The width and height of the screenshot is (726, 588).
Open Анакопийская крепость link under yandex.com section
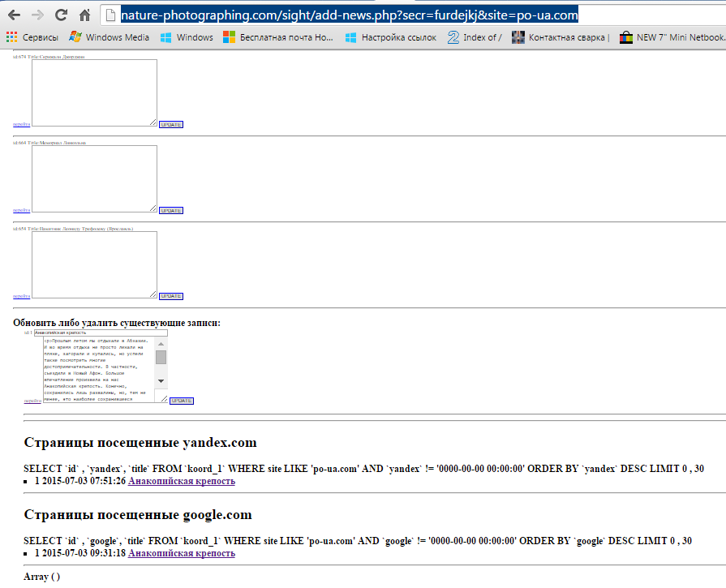click(x=181, y=481)
